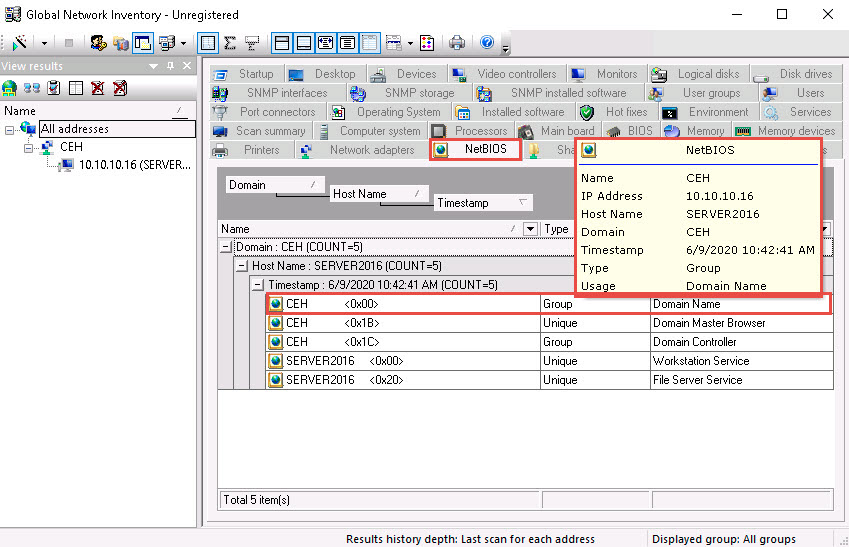Click the two computers icon in View results
849x547 pixels.
pyautogui.click(x=31, y=88)
